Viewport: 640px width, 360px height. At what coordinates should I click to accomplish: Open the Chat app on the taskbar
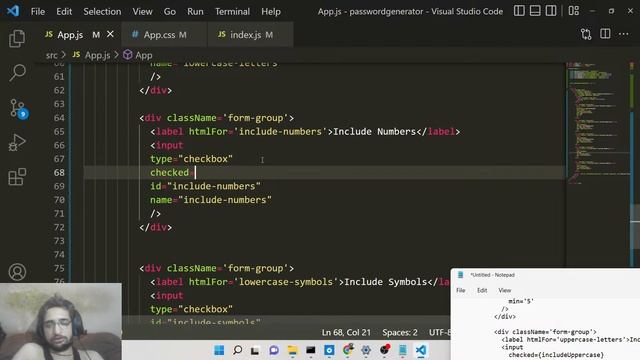[274, 350]
